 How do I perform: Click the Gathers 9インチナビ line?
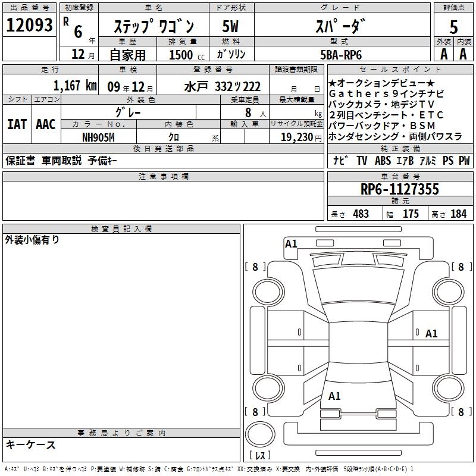386,93
